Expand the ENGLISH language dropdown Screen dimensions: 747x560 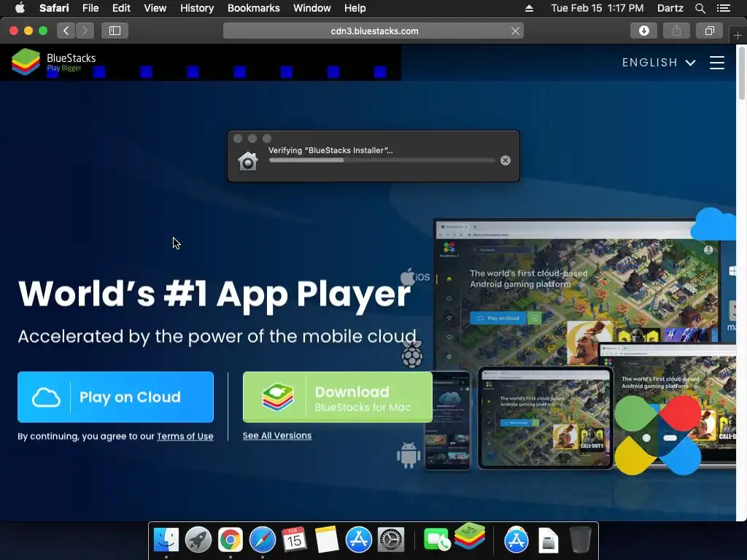click(659, 63)
